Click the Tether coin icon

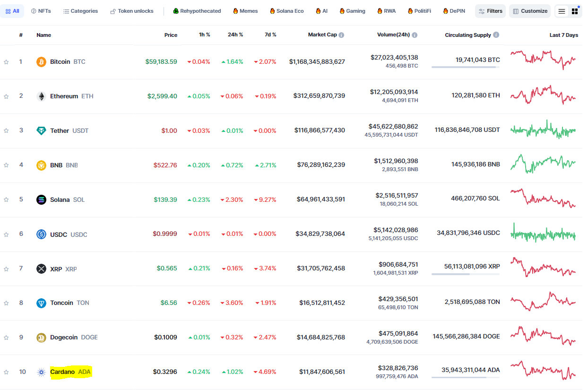[x=42, y=131]
